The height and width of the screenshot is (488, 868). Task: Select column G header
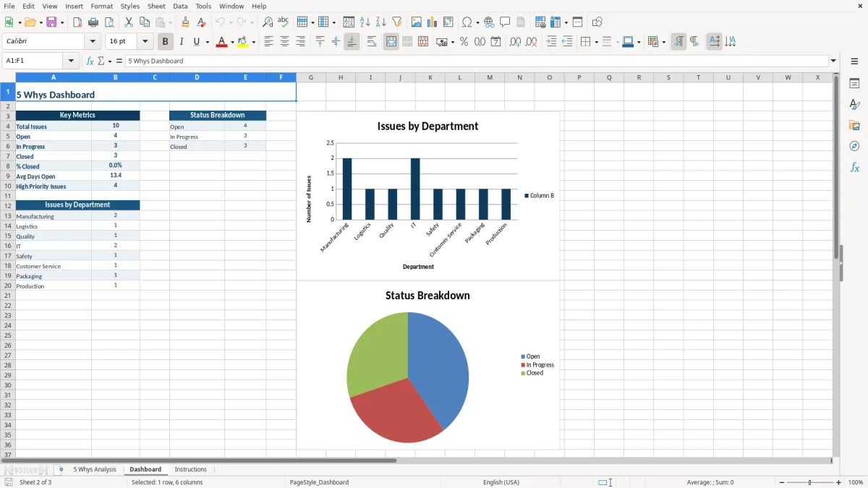coord(311,77)
